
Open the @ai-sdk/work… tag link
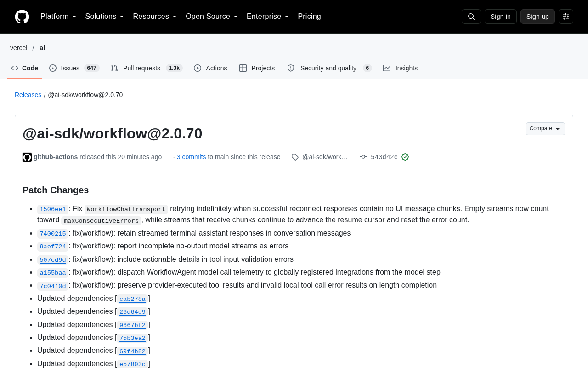coord(325,157)
